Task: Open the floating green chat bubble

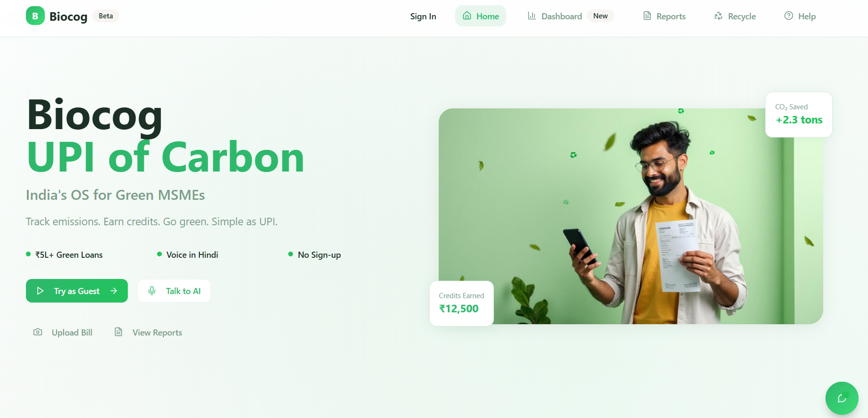Action: 842,398
